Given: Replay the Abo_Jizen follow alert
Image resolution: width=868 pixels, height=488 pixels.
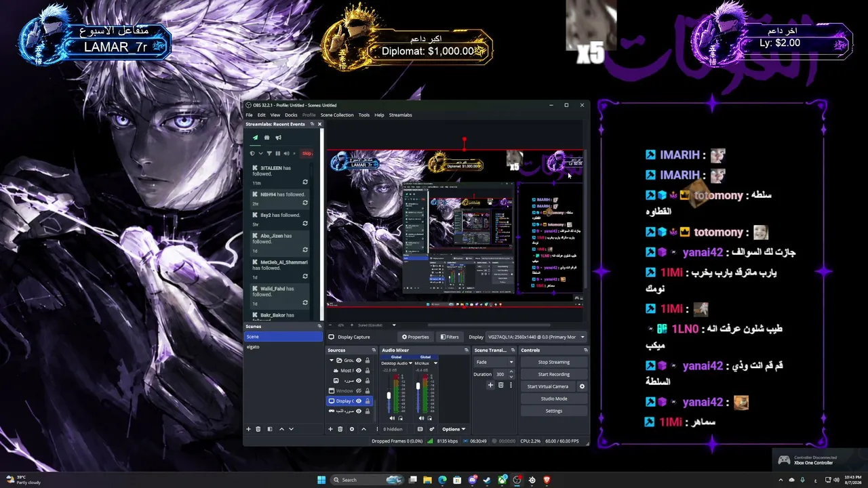Looking at the screenshot, I should (305, 250).
